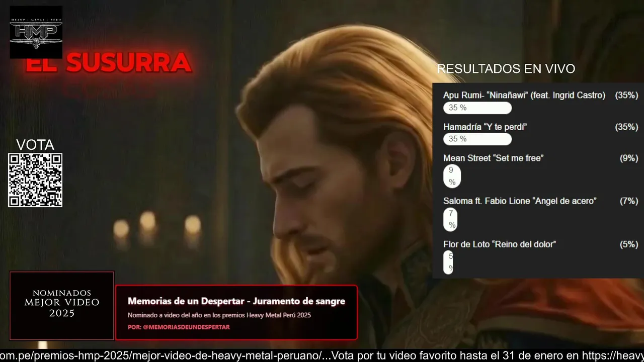Click the Apu Rumi 35 % progress bar
This screenshot has width=644, height=362.
477,108
